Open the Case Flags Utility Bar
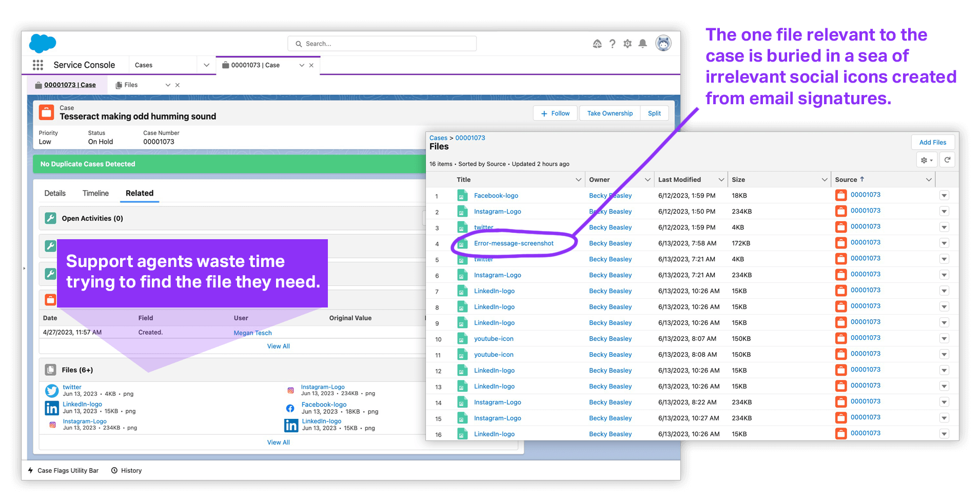This screenshot has height=501, width=980. (x=63, y=470)
